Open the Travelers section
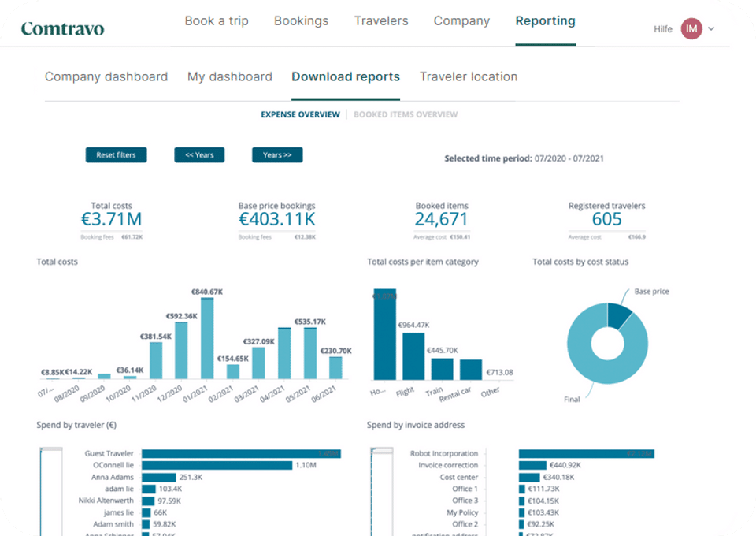 [x=381, y=20]
